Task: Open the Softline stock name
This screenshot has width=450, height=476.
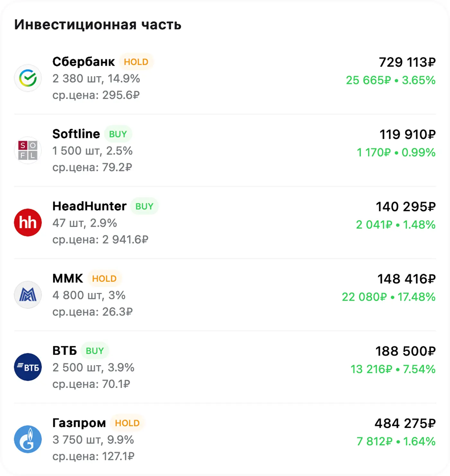Action: click(76, 134)
